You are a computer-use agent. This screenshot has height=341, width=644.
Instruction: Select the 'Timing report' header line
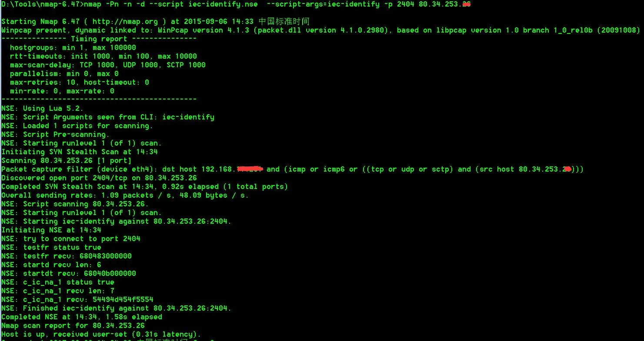coord(99,39)
